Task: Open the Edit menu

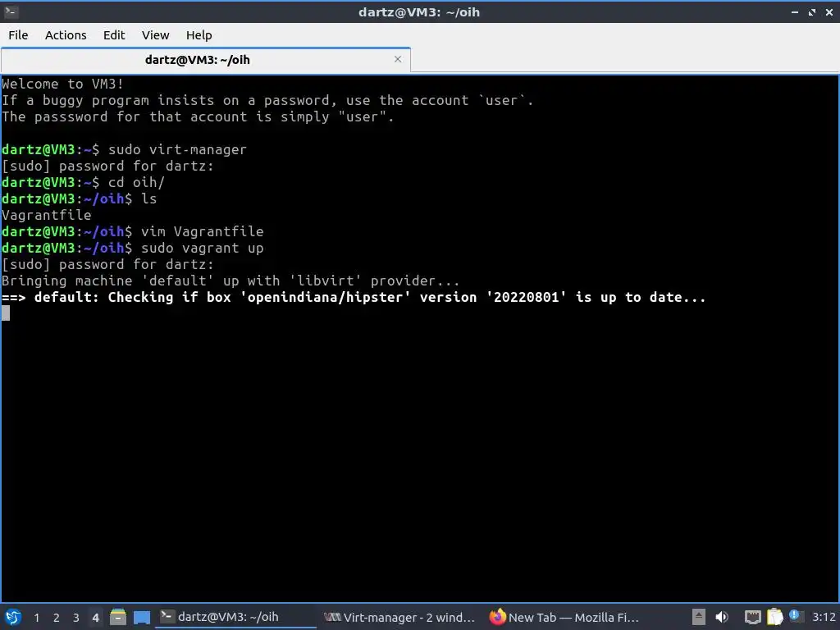Action: pos(113,34)
